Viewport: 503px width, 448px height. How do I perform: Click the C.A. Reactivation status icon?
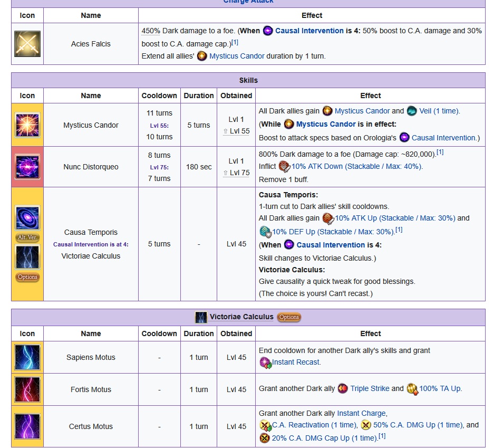(x=265, y=425)
